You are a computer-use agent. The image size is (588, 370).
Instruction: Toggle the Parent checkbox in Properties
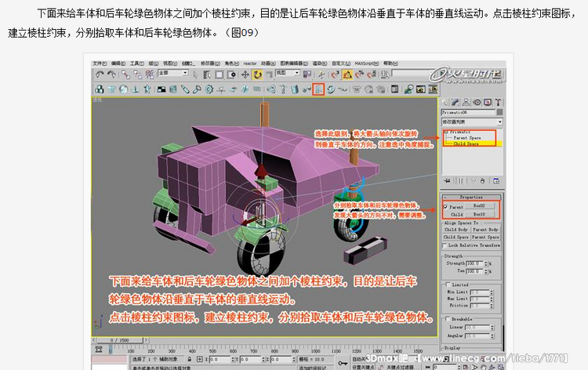445,206
